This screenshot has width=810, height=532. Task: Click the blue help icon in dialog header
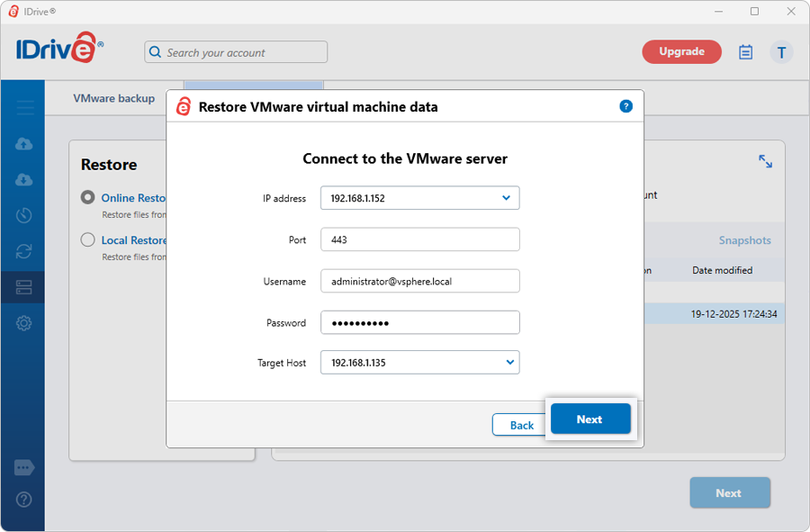[x=626, y=106]
